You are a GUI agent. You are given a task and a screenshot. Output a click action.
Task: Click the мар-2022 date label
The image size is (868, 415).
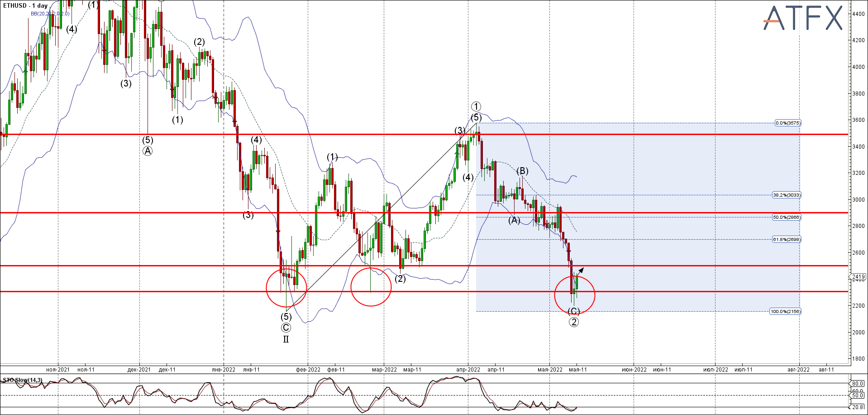tap(384, 370)
